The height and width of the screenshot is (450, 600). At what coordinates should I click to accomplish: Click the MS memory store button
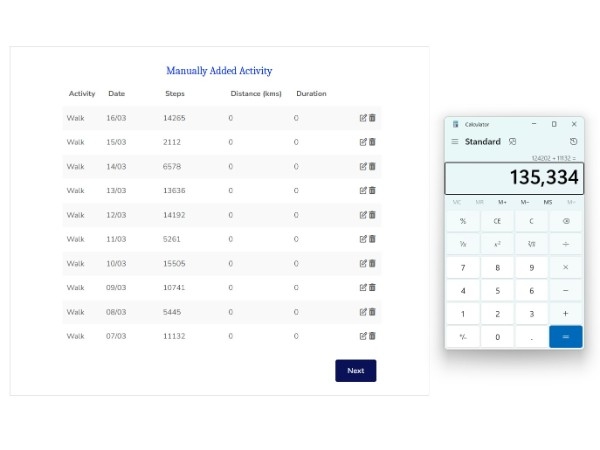(x=548, y=202)
